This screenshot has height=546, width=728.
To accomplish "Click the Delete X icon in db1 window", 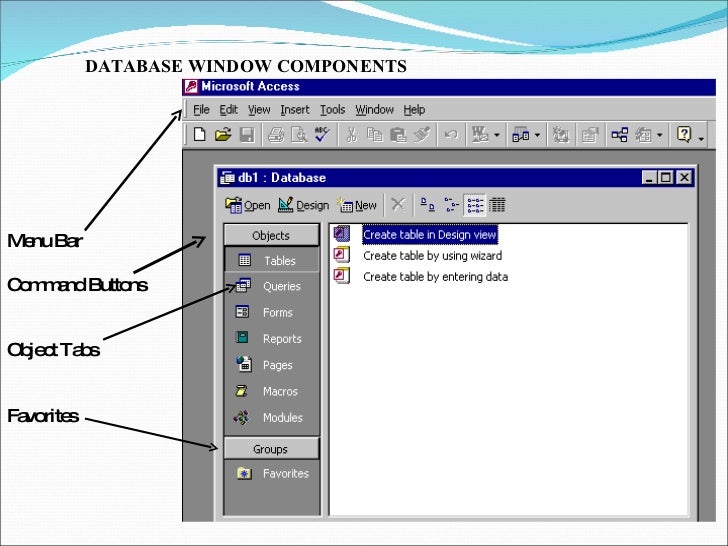I will [x=398, y=204].
